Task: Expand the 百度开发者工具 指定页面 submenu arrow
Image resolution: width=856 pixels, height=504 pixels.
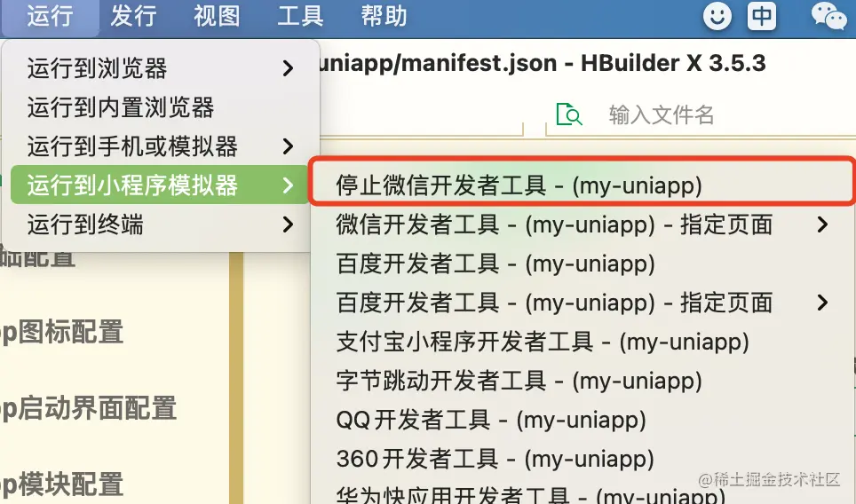Action: point(822,303)
